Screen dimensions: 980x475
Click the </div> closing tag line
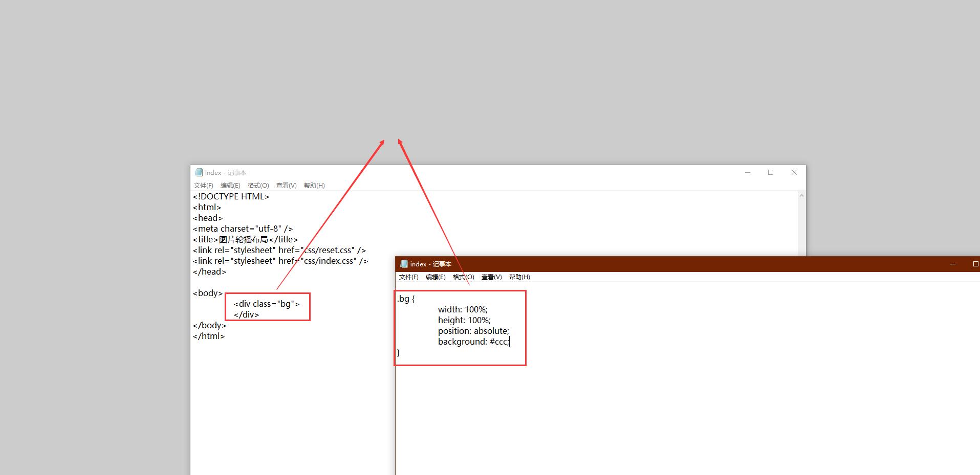[x=246, y=314]
